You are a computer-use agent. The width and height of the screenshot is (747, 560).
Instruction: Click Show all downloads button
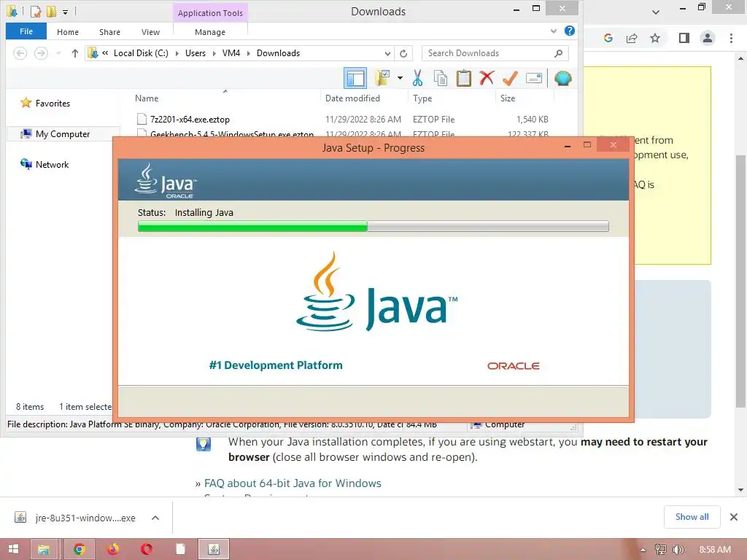(x=692, y=517)
